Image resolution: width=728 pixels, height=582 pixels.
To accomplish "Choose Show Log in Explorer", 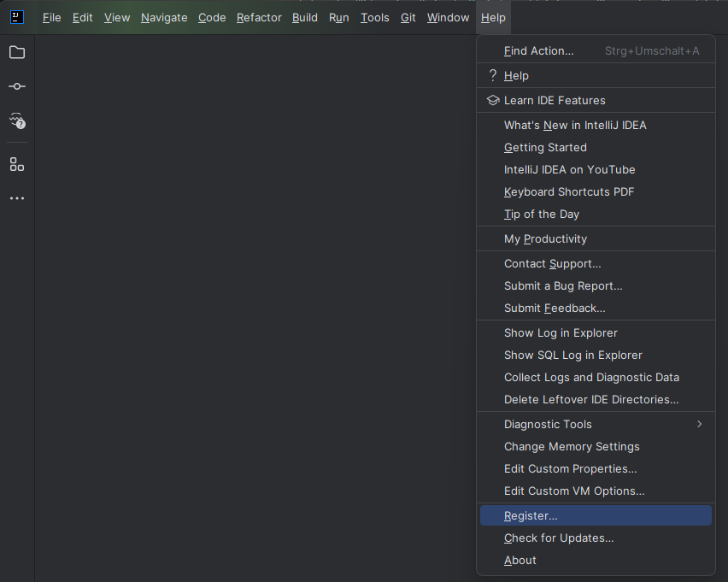I will pyautogui.click(x=596, y=333).
